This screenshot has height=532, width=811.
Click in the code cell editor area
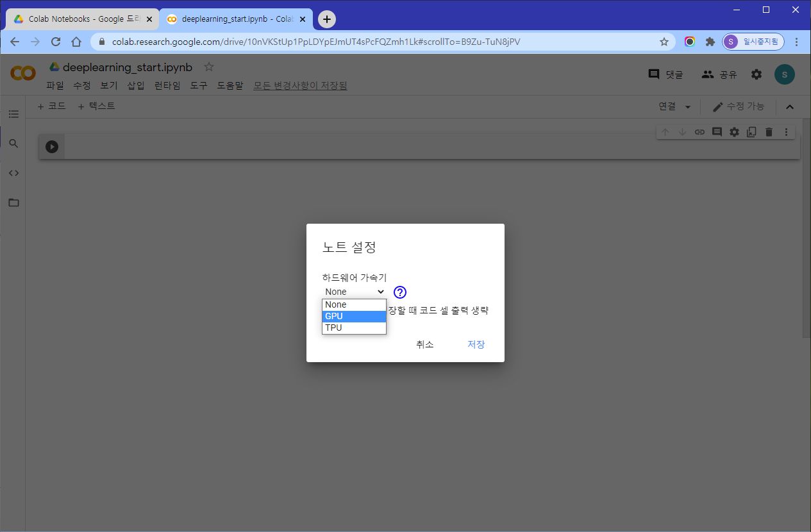click(432, 147)
